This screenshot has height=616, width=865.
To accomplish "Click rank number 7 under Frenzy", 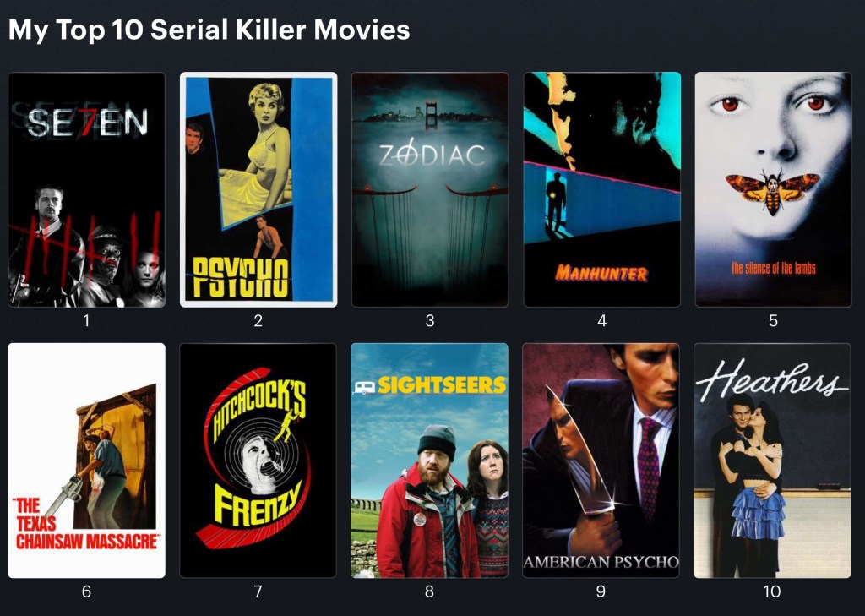I will [258, 591].
